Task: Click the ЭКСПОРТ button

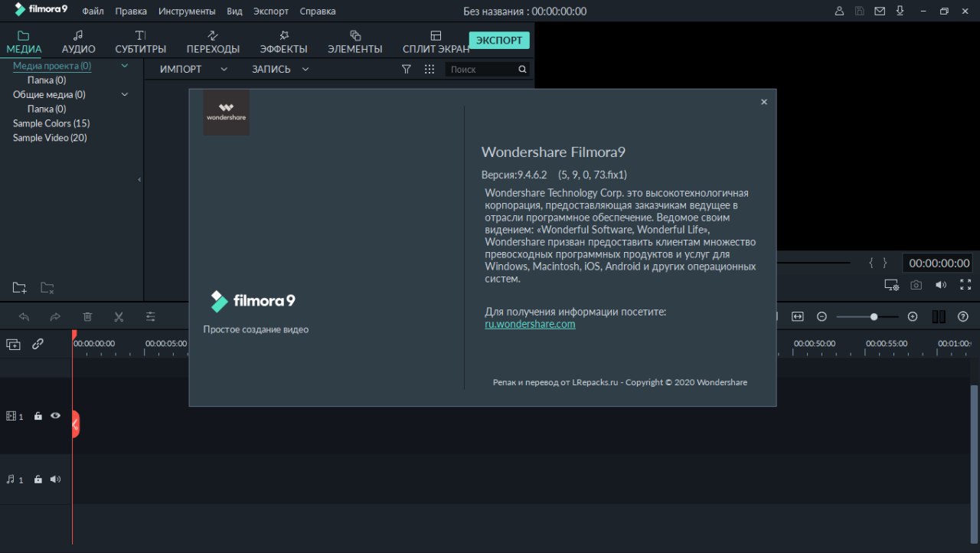Action: tap(499, 40)
